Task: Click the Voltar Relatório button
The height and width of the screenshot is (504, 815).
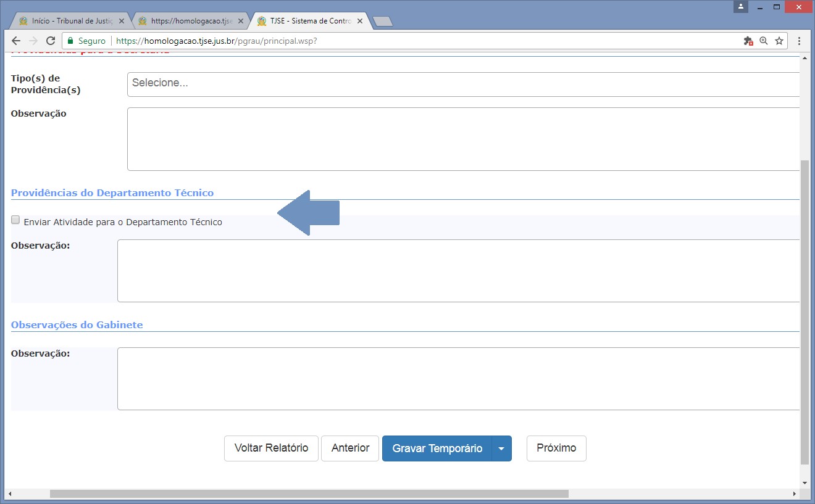Action: tap(271, 448)
